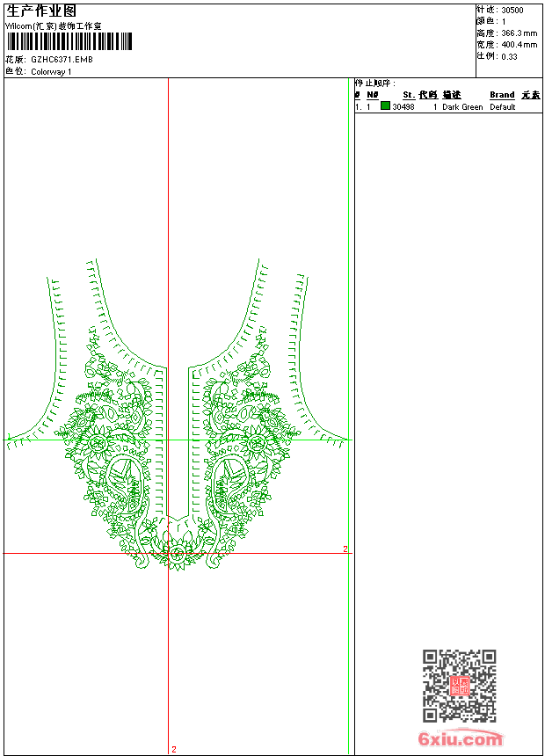The height and width of the screenshot is (756, 545).
Task: Select the Dark Green description cell
Action: pyautogui.click(x=462, y=107)
